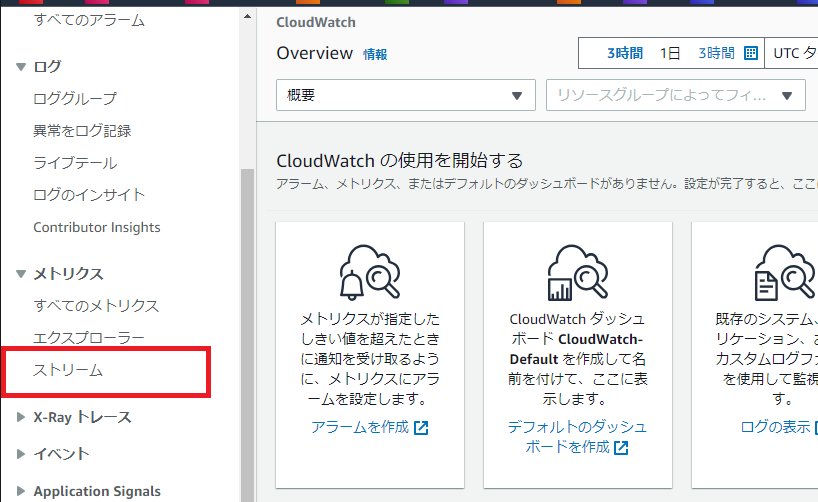This screenshot has width=818, height=502.
Task: Click the CloudWatch breadcrumb
Action: tap(316, 22)
